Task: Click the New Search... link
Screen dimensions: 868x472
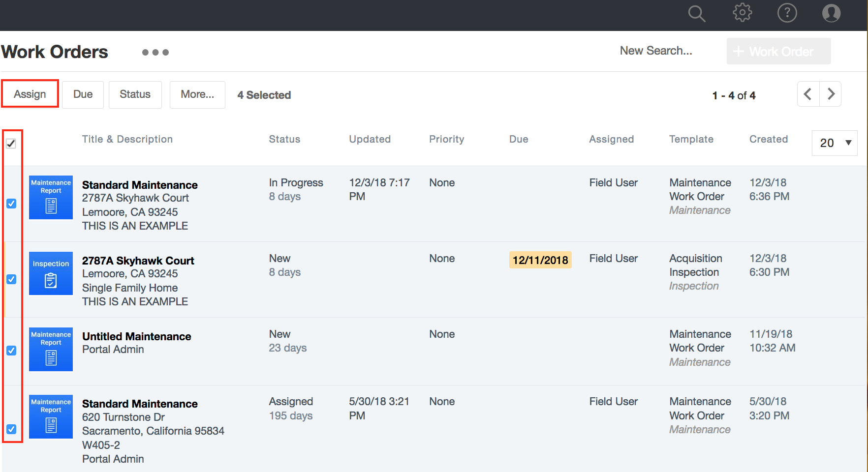Action: tap(655, 51)
